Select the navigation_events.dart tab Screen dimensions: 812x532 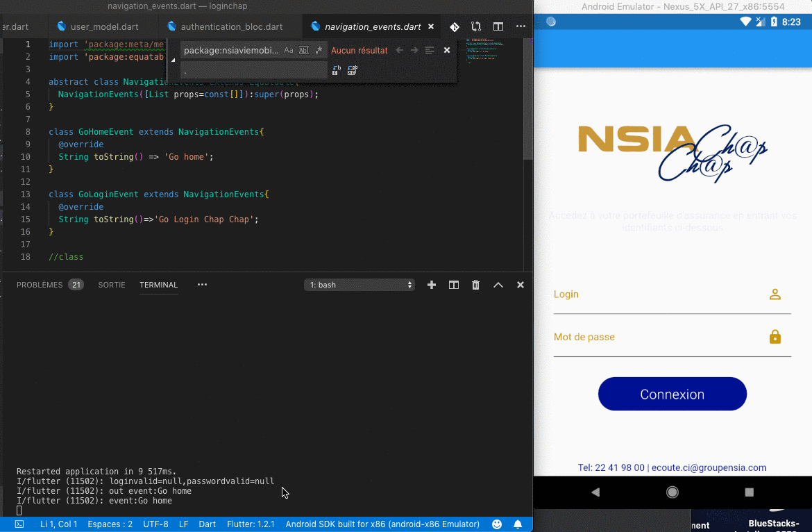[x=372, y=26]
